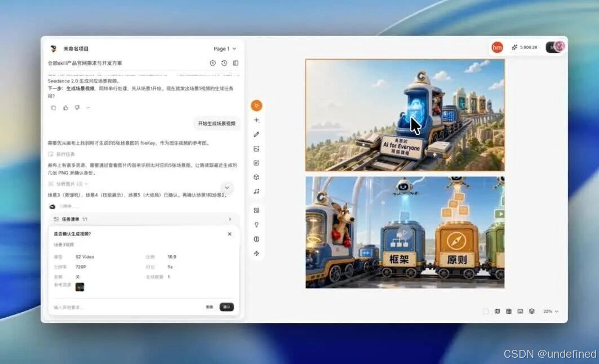
Task: Click the 开始生成场景视频 message bubble
Action: (x=216, y=123)
